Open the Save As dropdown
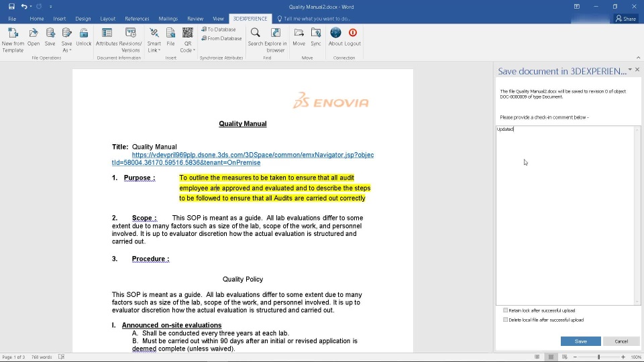 pos(66,40)
